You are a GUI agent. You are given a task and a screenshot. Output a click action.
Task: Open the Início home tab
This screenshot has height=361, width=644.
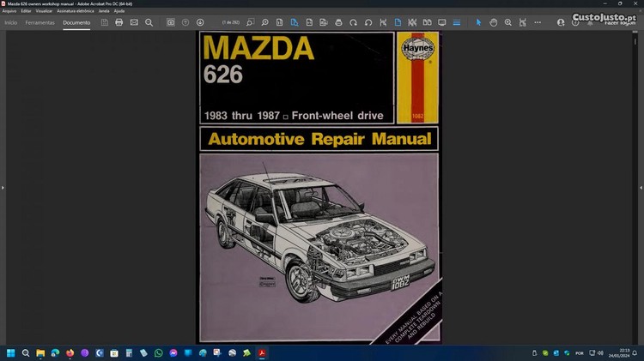[x=11, y=22]
